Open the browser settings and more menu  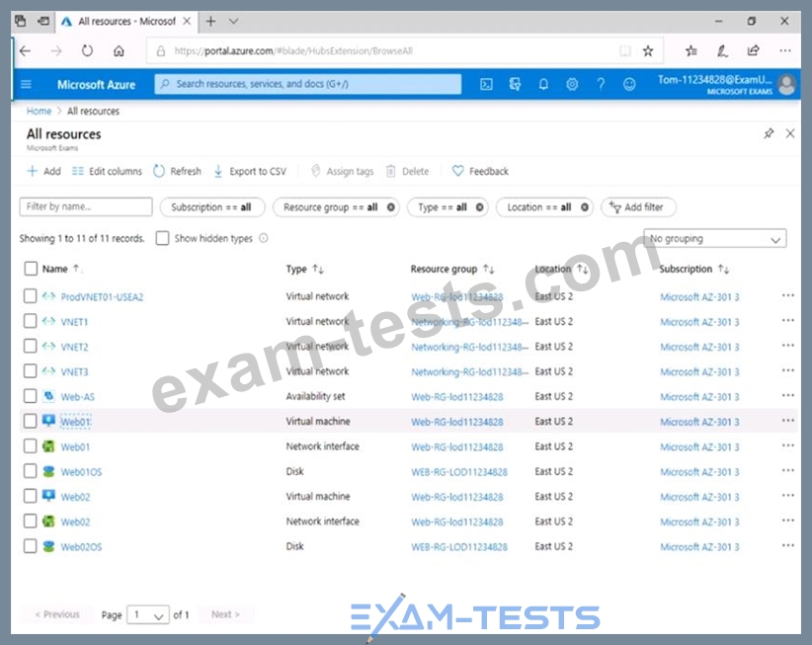point(785,50)
